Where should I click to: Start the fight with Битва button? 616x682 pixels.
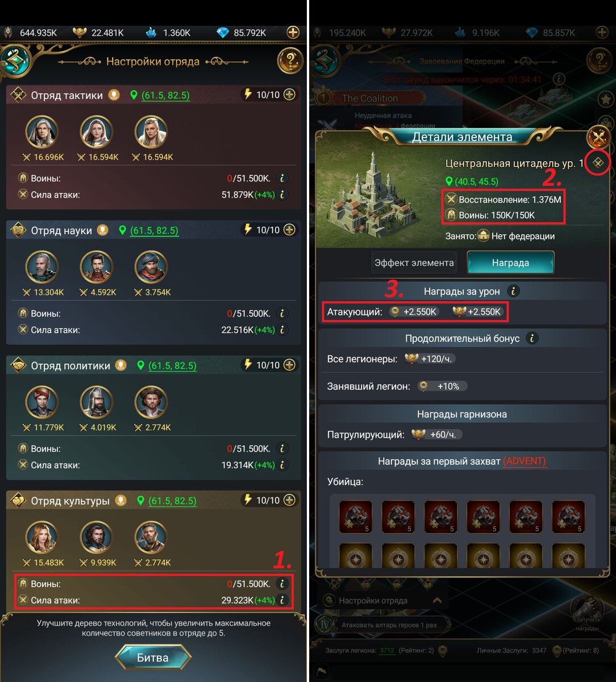click(153, 658)
